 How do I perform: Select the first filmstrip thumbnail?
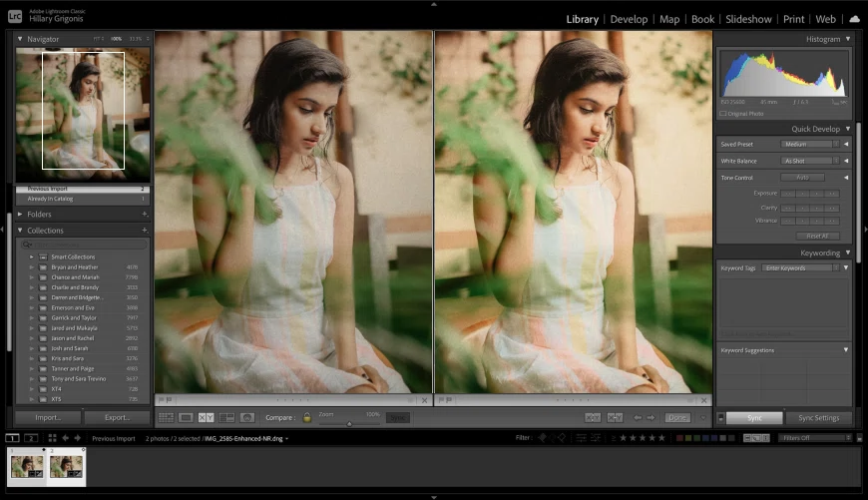[27, 467]
